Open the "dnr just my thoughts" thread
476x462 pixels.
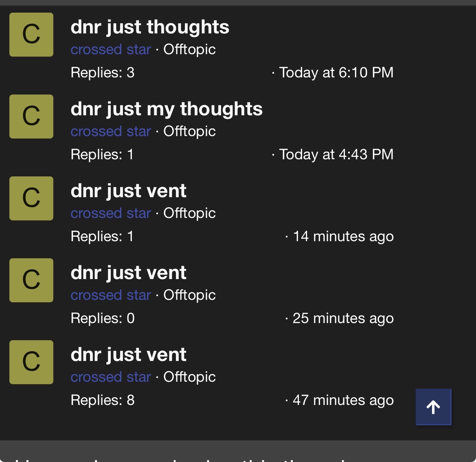pos(167,109)
